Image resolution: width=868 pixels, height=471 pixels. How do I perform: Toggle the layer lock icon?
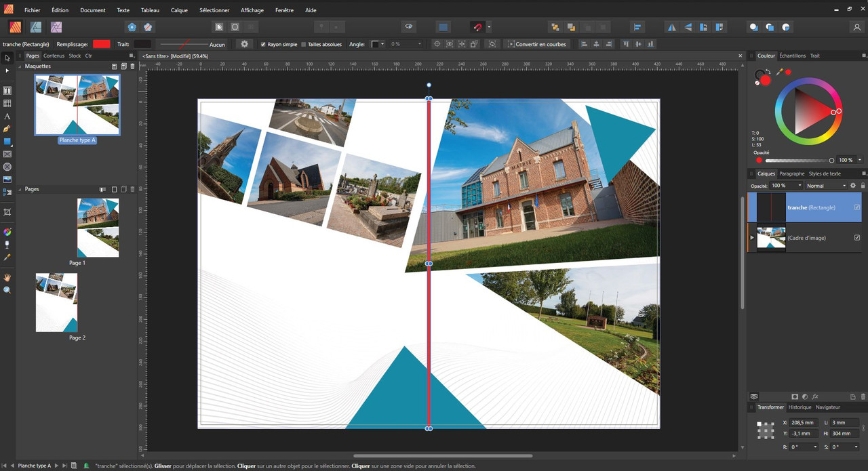863,185
